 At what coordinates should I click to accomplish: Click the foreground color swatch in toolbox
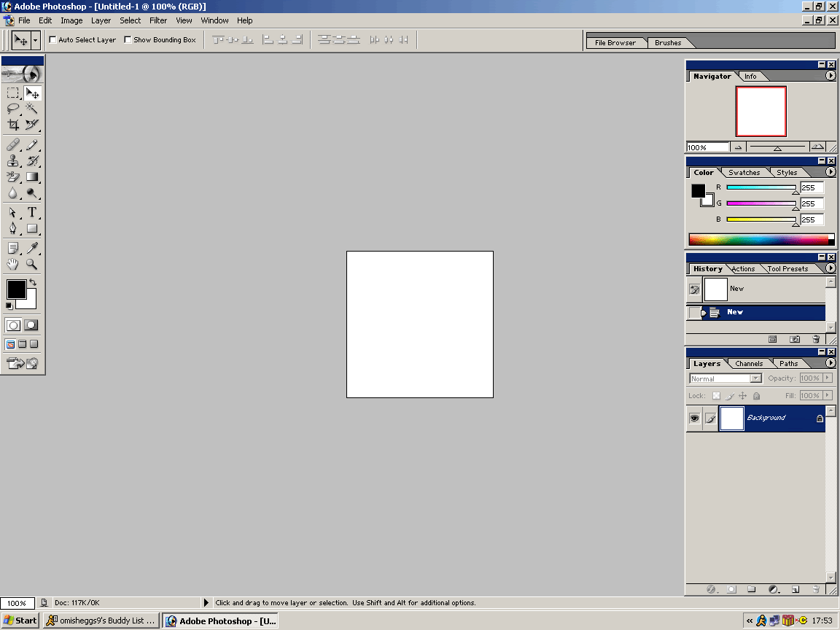(16, 289)
